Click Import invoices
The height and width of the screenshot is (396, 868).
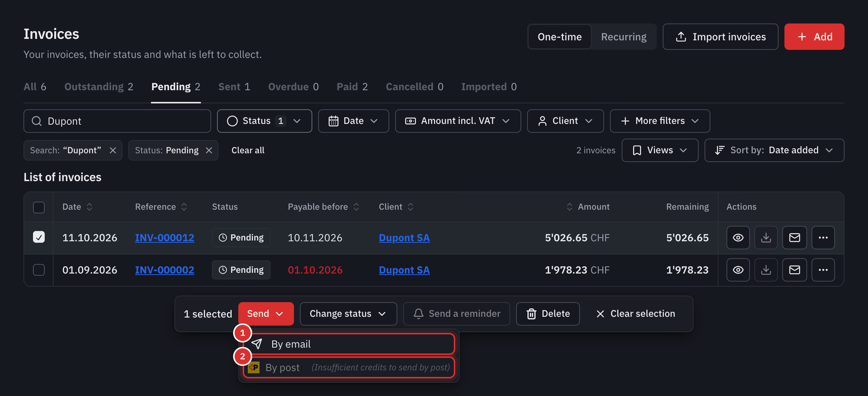pos(720,37)
